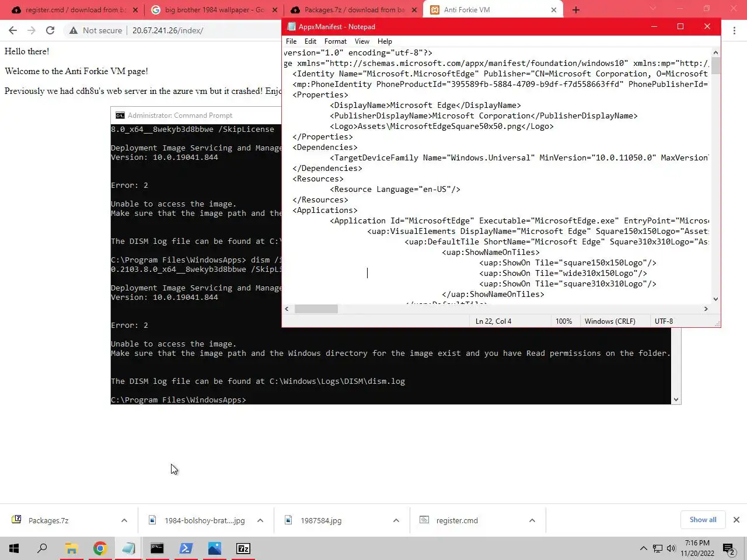Click the volume speaker tray icon
The height and width of the screenshot is (560, 747).
(671, 548)
